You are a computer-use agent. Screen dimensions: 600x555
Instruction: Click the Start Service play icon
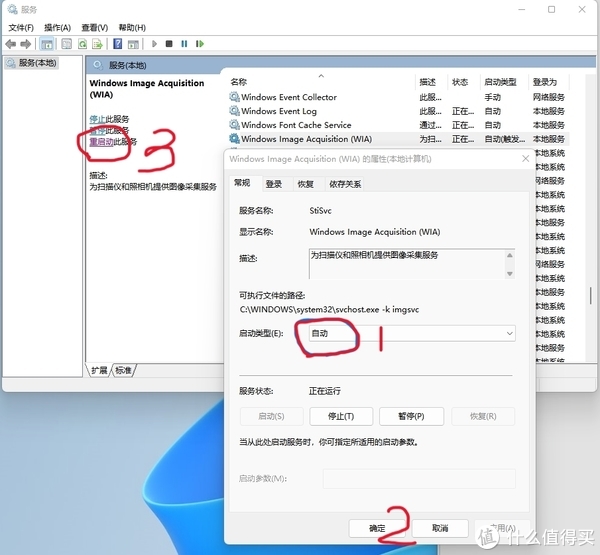pyautogui.click(x=154, y=44)
